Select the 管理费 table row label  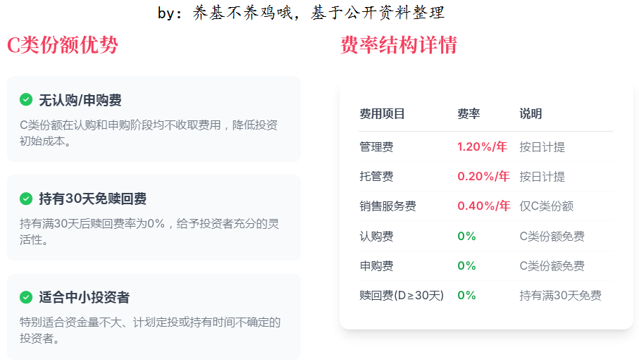coord(376,146)
